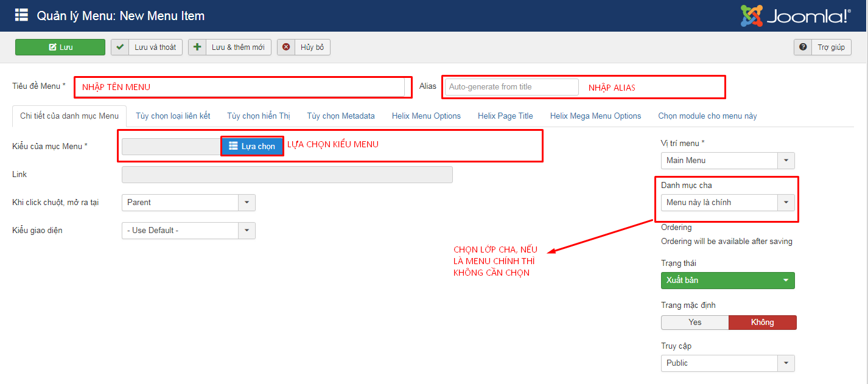Change the green Xuất bản status dropdown
868x384 pixels.
tap(727, 281)
